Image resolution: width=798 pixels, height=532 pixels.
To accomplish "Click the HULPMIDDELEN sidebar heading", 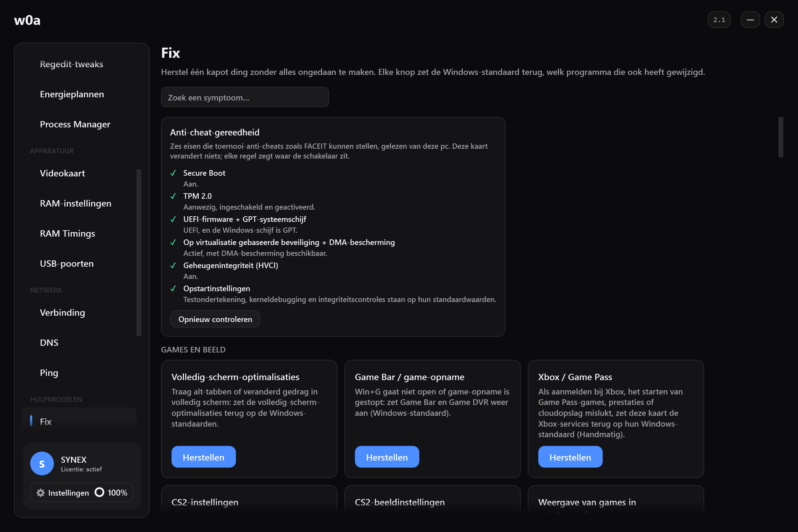I will click(x=56, y=399).
